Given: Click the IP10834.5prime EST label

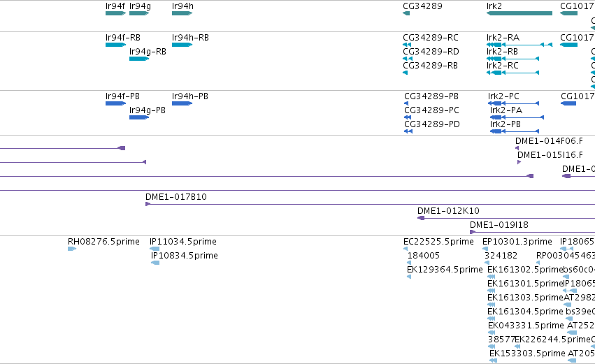Looking at the screenshot, I should 185,256.
